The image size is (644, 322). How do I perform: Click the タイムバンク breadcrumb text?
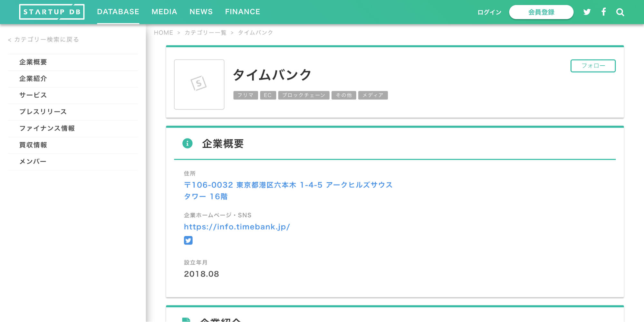pyautogui.click(x=255, y=33)
